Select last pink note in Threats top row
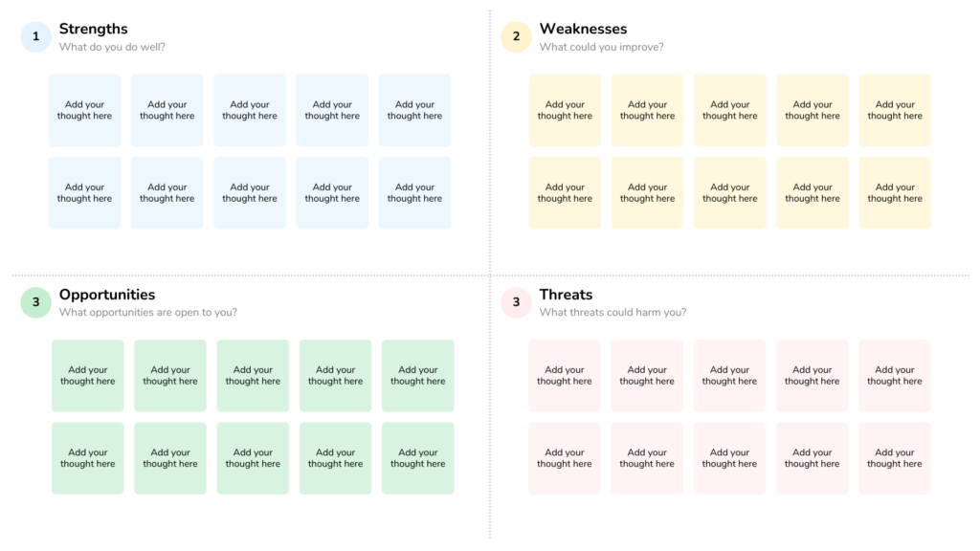This screenshot has width=980, height=551. 895,376
